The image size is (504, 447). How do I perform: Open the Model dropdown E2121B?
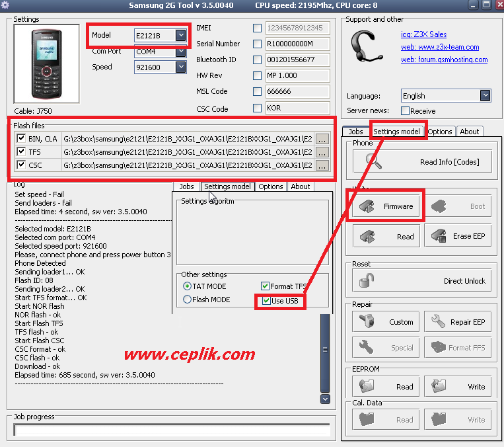(x=180, y=35)
